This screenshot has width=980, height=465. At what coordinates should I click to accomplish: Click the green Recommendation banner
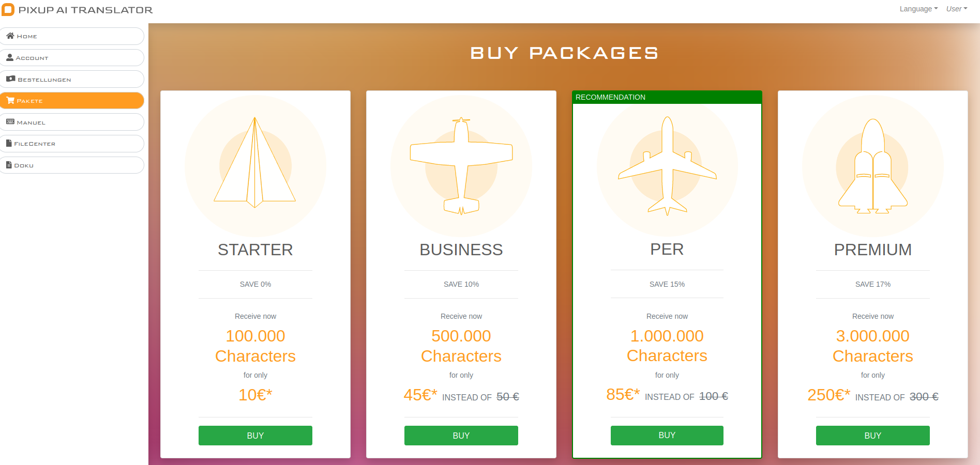[x=667, y=97]
